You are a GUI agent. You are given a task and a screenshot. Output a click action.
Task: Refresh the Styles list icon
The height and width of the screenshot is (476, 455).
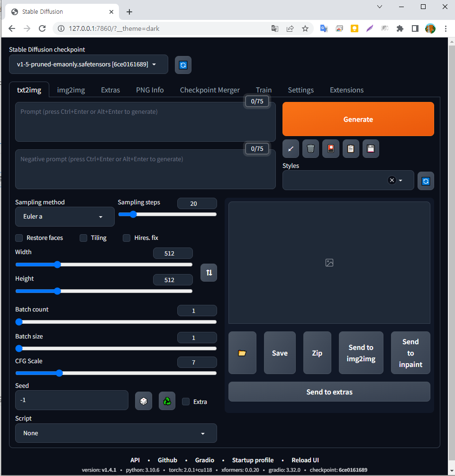coord(426,181)
